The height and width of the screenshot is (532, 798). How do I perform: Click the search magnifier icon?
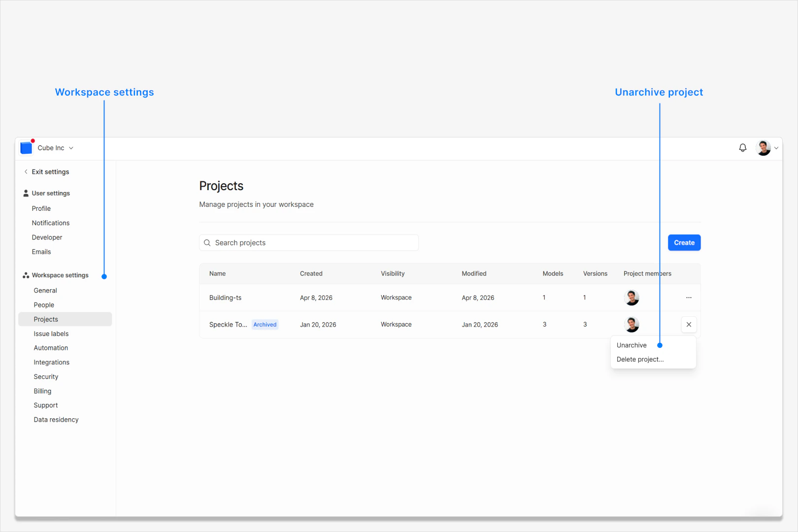[x=207, y=242]
